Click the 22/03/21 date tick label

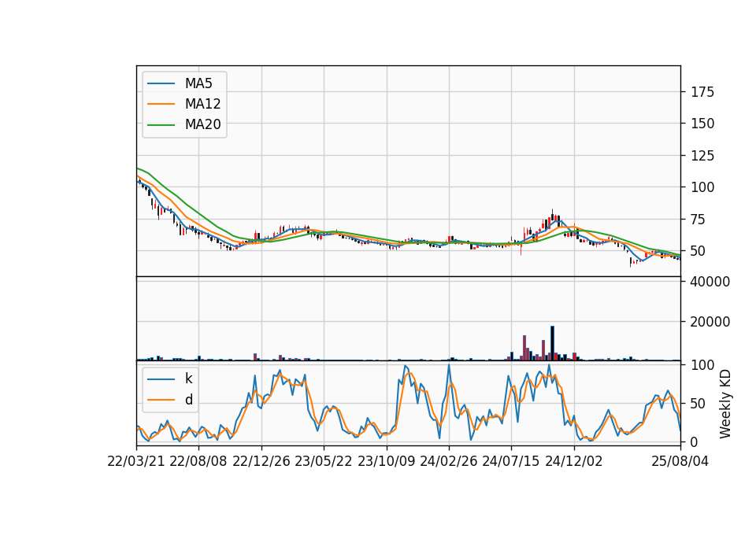tap(136, 461)
